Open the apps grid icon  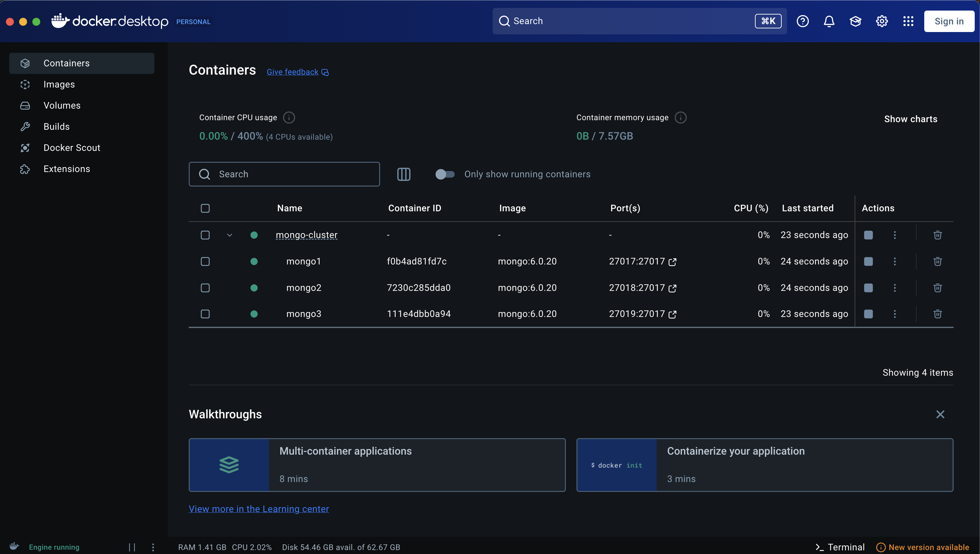(908, 21)
